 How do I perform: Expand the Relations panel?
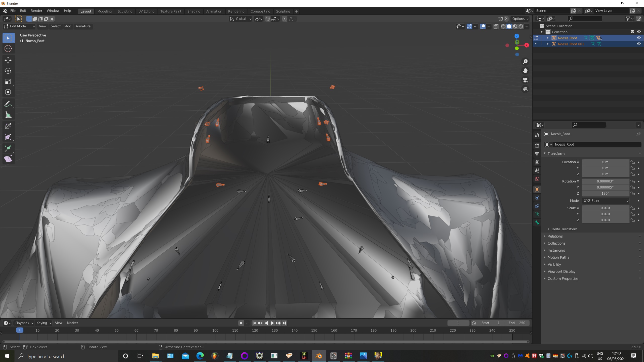click(x=555, y=236)
